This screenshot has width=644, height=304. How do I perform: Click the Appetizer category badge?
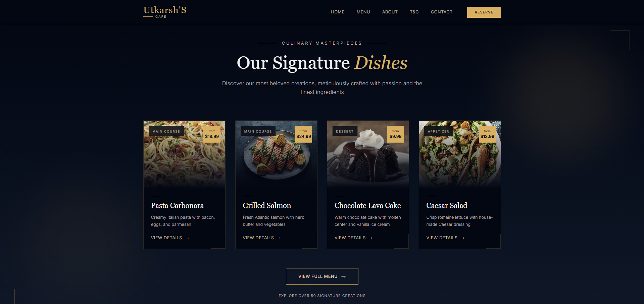(439, 131)
